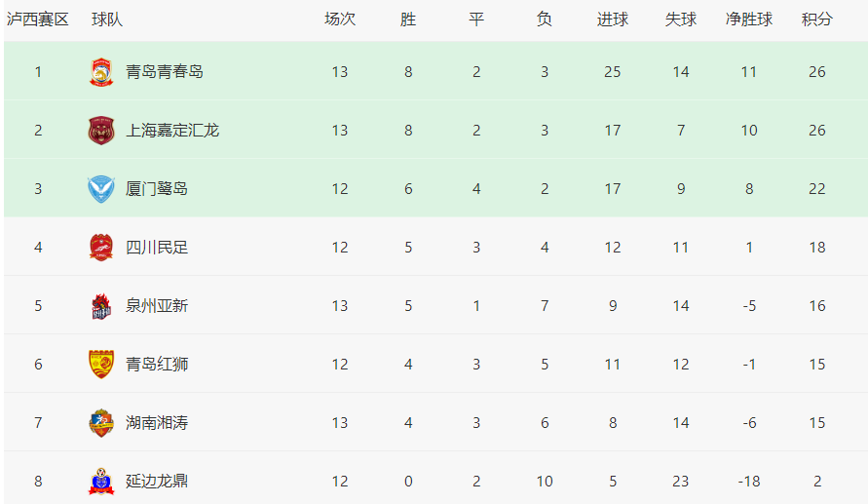Click the 青岛青春岛 team crest icon
Screen dimensions: 868x504
point(101,72)
